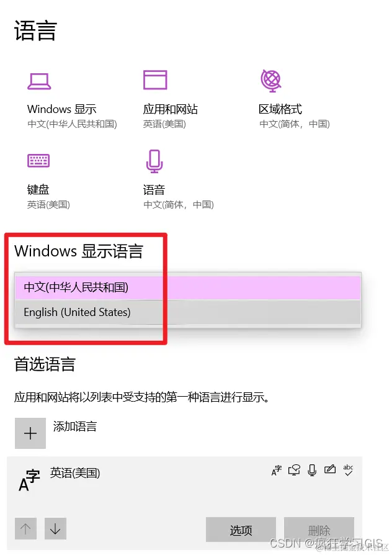Click the handwriting feature icon

(x=330, y=470)
